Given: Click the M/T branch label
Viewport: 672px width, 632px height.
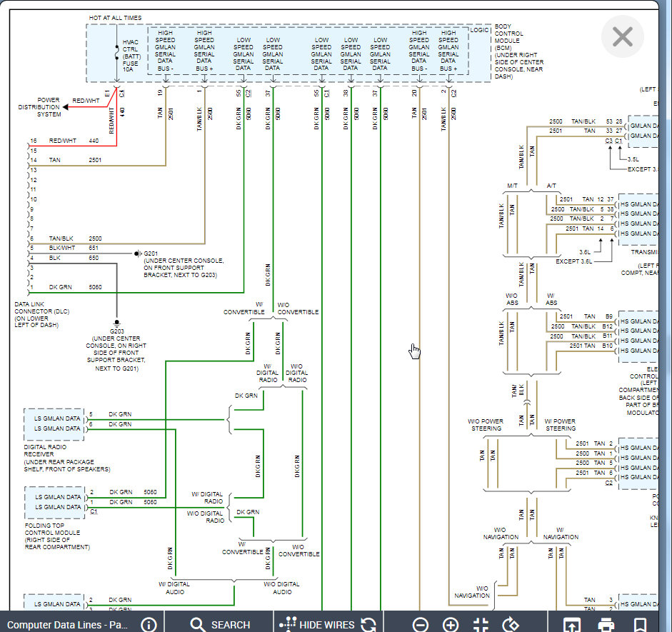Looking at the screenshot, I should (512, 186).
